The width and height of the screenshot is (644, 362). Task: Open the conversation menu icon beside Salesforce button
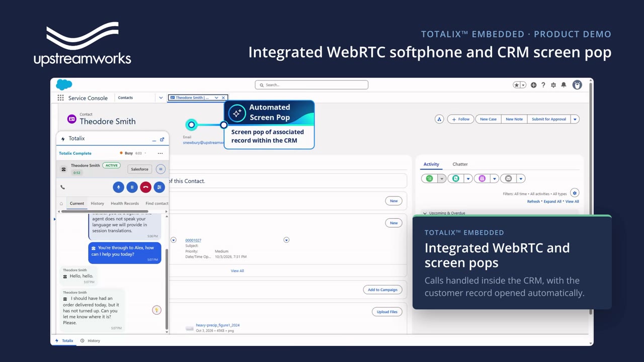tap(160, 169)
